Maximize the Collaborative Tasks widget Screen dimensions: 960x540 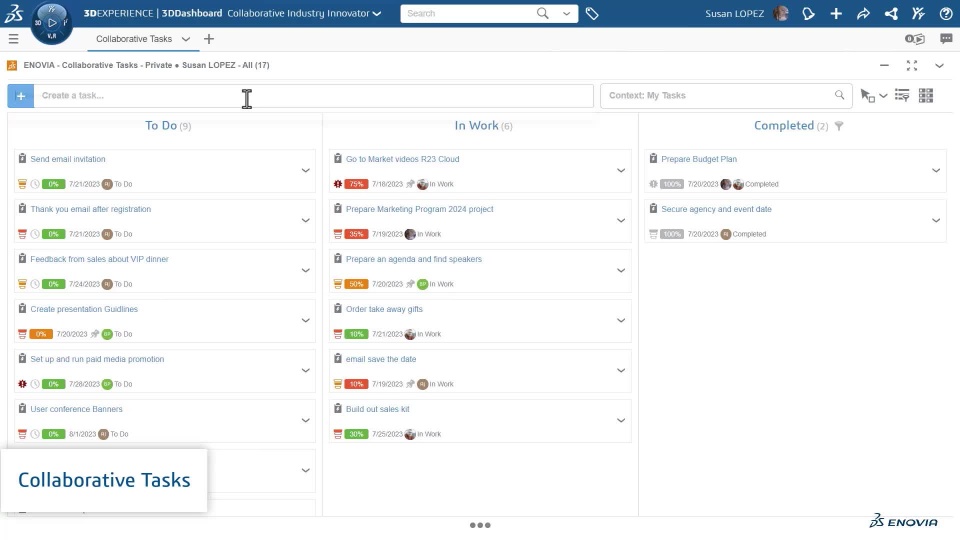pyautogui.click(x=912, y=65)
